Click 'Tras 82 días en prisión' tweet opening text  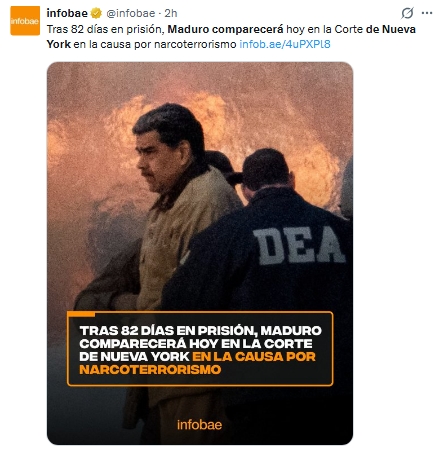(106, 29)
